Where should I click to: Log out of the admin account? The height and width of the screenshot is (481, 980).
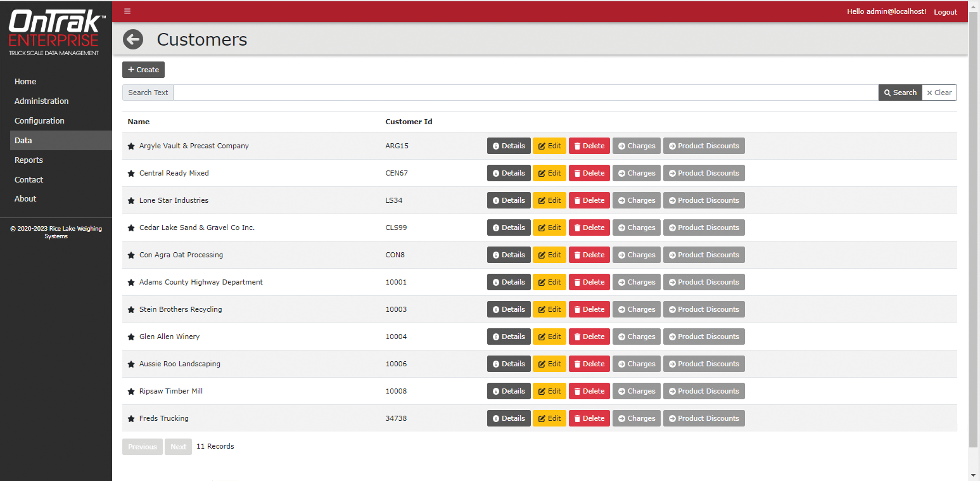click(x=945, y=12)
